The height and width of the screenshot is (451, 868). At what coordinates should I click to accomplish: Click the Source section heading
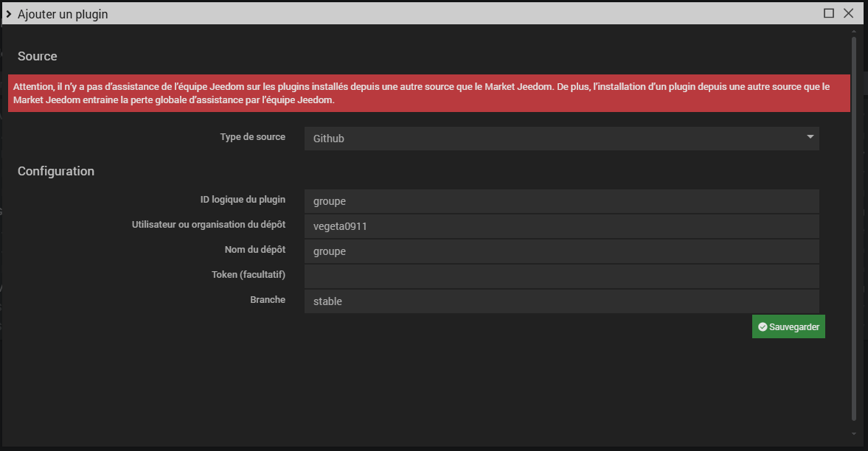click(38, 57)
